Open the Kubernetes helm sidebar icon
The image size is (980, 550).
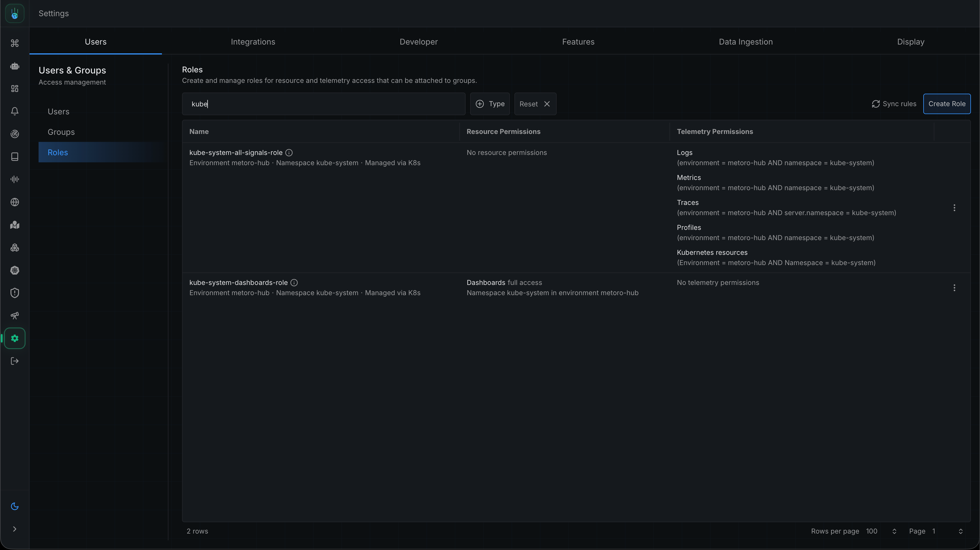tap(14, 270)
